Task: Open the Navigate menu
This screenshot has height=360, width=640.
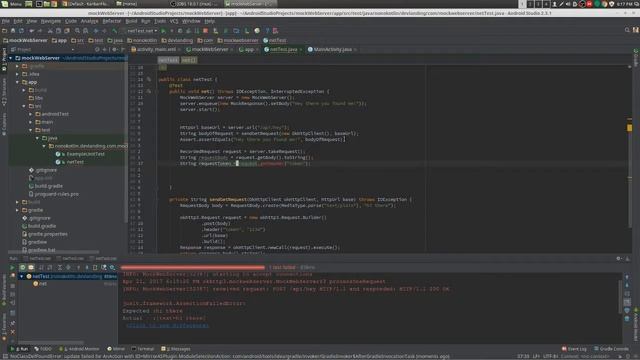Action: point(51,21)
